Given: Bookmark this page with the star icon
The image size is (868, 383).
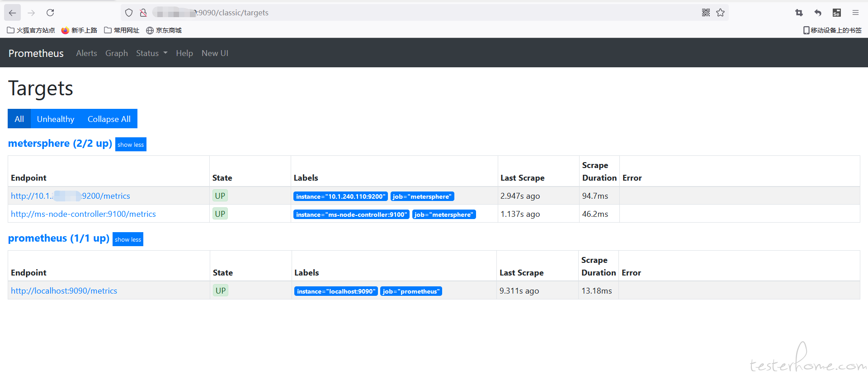Looking at the screenshot, I should pos(721,13).
